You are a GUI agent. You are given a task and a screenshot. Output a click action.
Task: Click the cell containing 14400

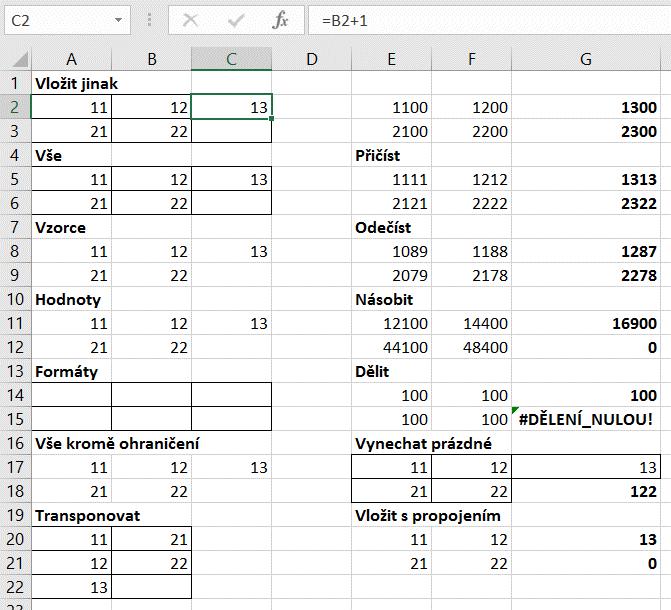point(472,323)
